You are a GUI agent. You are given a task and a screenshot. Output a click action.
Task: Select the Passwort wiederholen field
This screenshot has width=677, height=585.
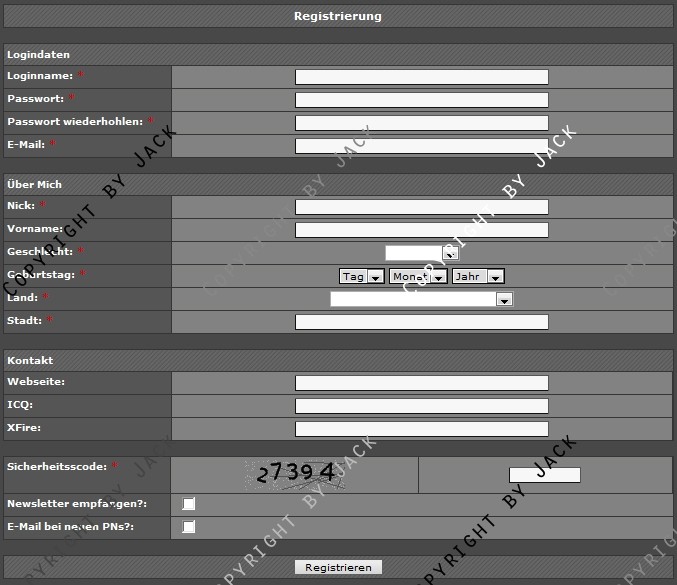[x=421, y=123]
